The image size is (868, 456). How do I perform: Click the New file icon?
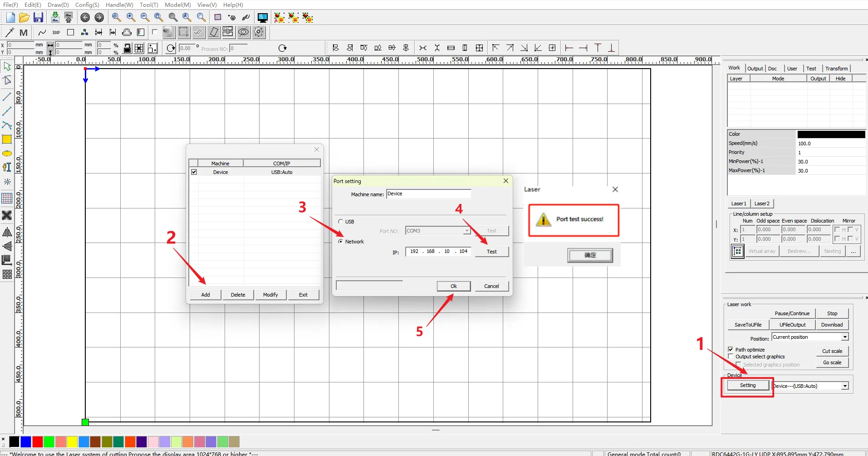click(x=10, y=18)
